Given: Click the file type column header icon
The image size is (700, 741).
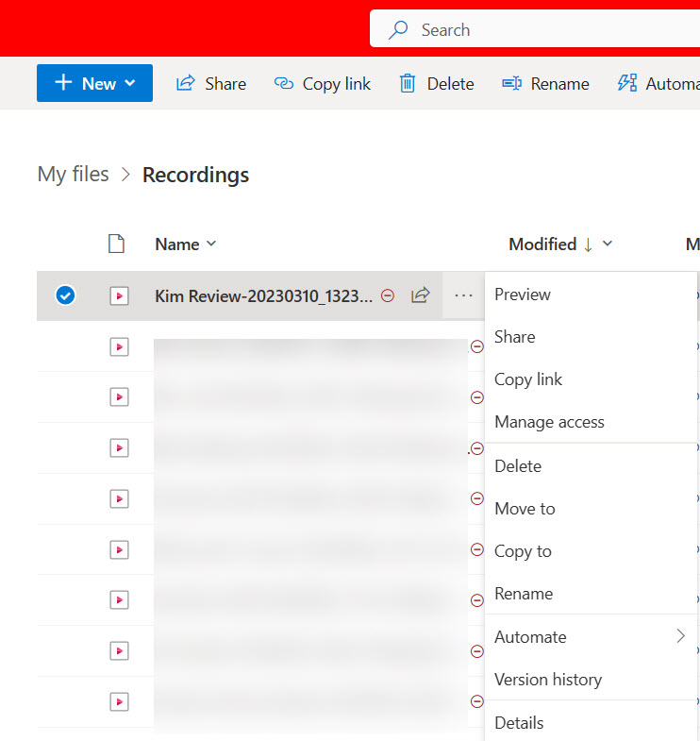Looking at the screenshot, I should (116, 244).
